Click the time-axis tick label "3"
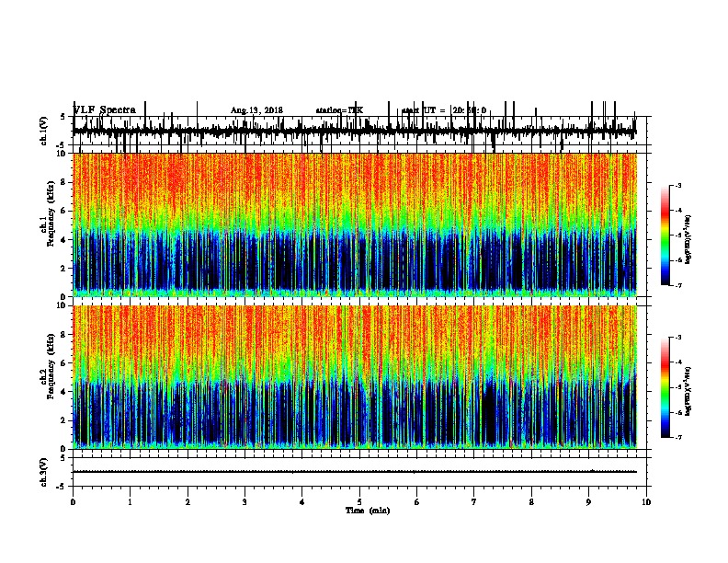Screen dimensions: 728x563 pyautogui.click(x=245, y=502)
